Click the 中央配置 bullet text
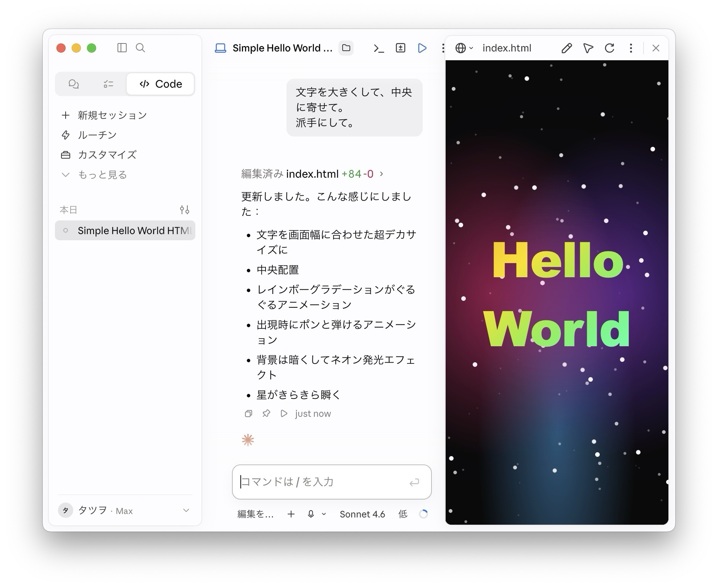The width and height of the screenshot is (718, 588). (x=278, y=270)
